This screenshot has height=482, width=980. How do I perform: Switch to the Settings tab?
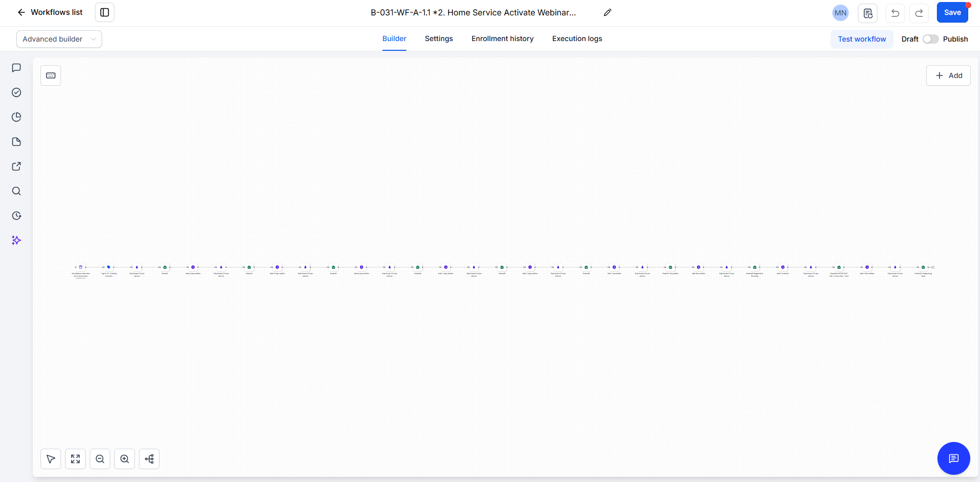tap(439, 38)
